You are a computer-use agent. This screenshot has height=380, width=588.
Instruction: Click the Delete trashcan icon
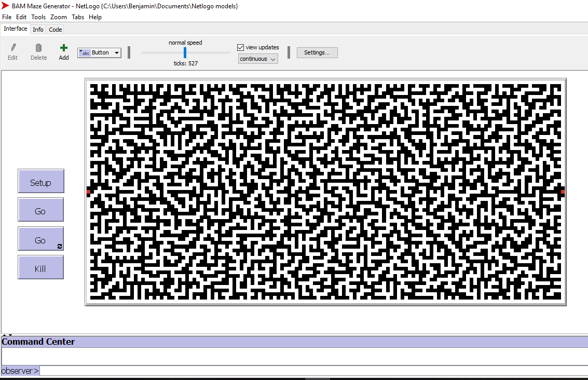tap(38, 48)
